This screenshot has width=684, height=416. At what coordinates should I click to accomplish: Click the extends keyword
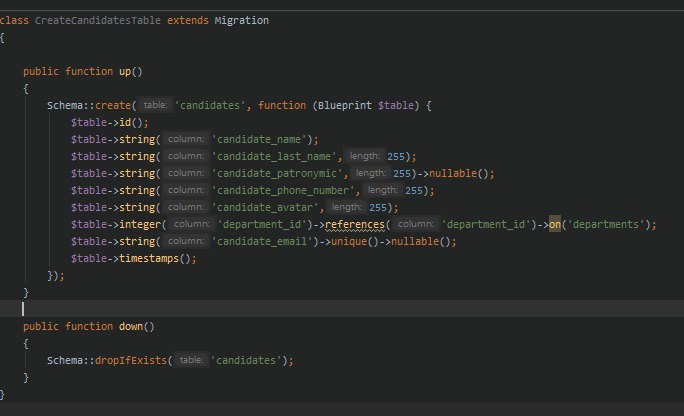tap(188, 20)
